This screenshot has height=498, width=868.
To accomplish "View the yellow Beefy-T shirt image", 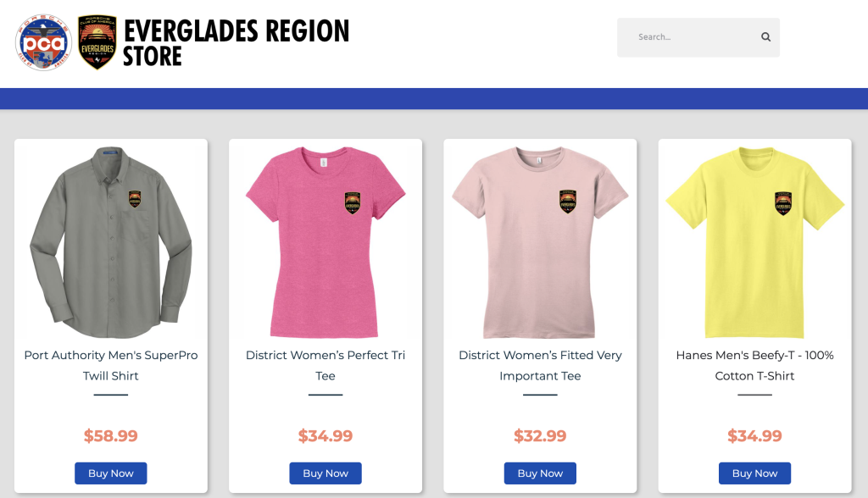I will (x=755, y=242).
